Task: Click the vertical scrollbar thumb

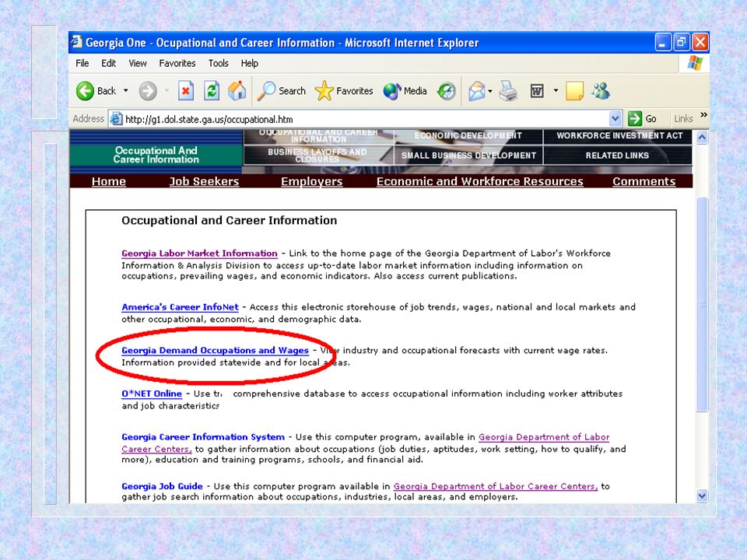Action: (x=702, y=304)
